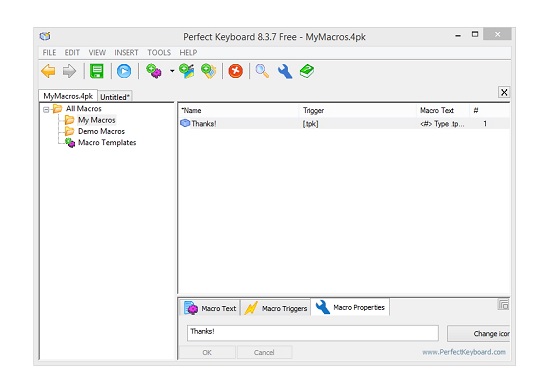Viewport: 550px width, 389px height.
Task: Open the www.PerfectKeyboard.com link
Action: (464, 352)
